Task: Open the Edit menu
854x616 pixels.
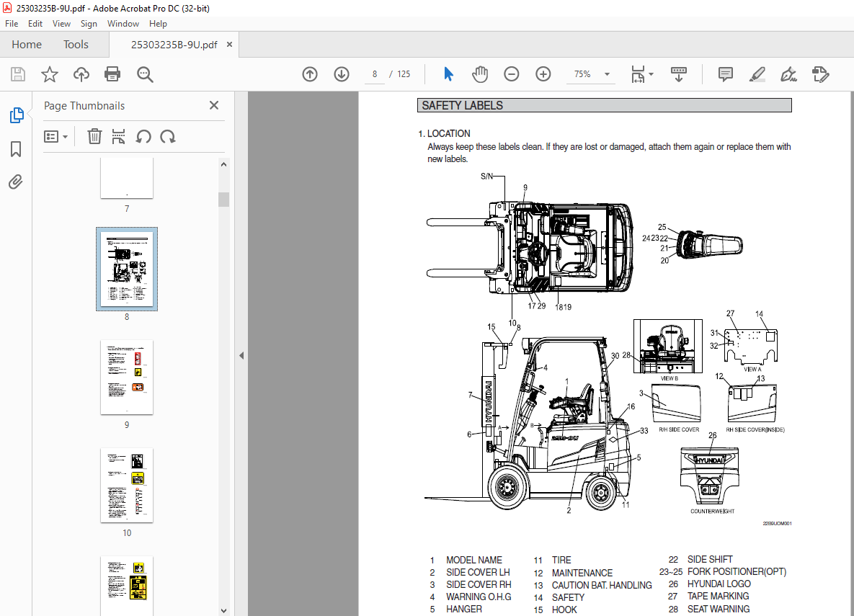Action: click(x=35, y=24)
